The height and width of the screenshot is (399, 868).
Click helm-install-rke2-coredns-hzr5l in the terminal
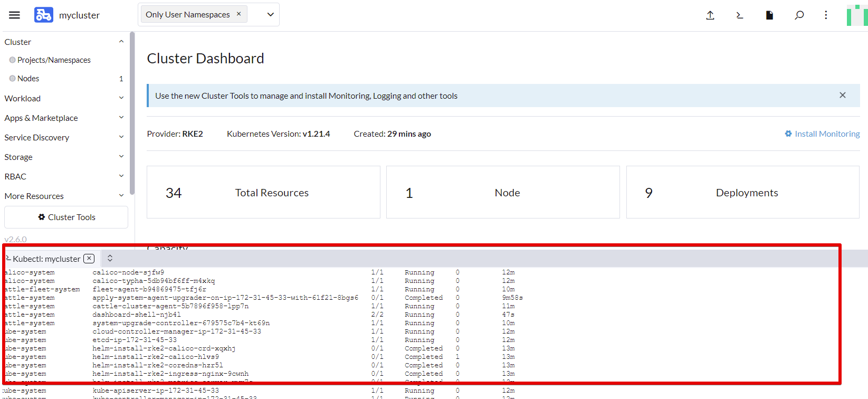pos(158,365)
